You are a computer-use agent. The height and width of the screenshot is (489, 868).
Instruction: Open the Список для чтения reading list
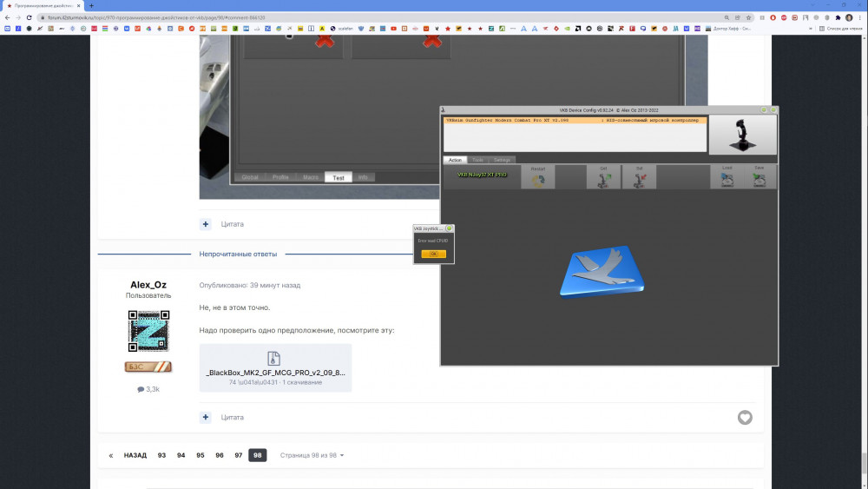(840, 29)
